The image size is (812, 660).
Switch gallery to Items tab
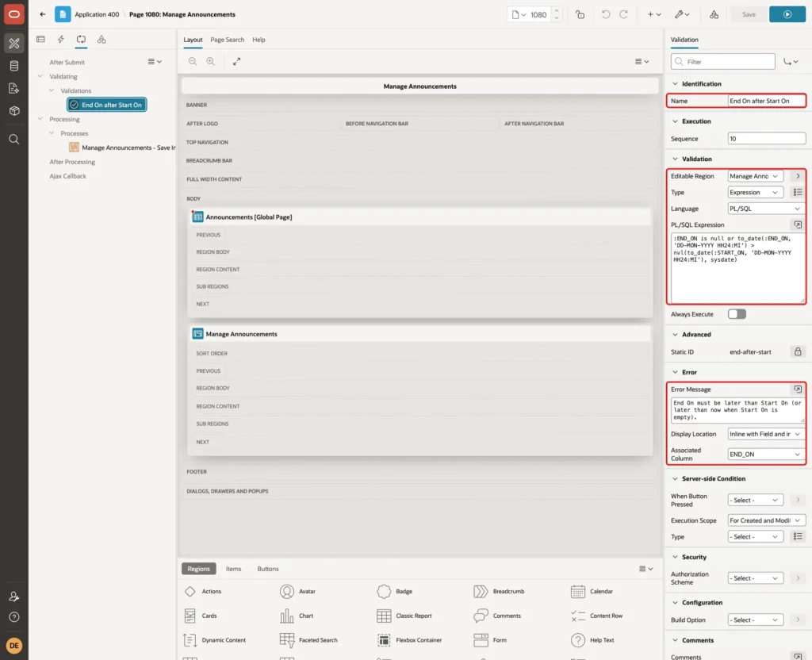click(234, 569)
